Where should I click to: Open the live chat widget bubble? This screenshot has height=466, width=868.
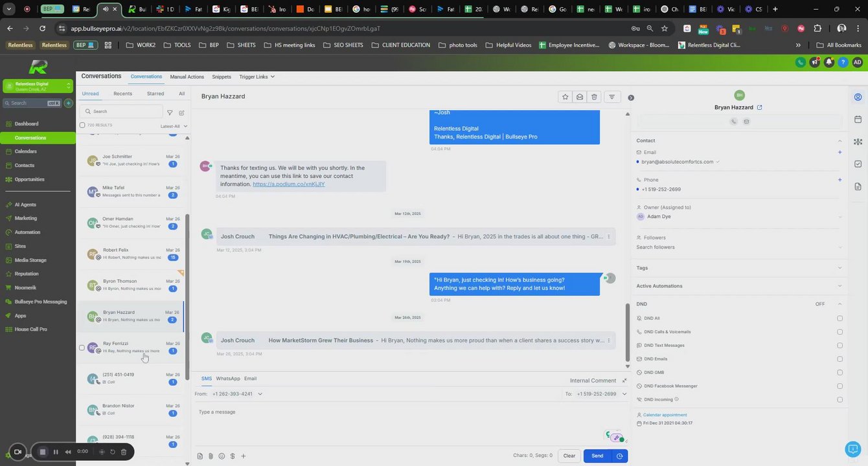tap(852, 449)
